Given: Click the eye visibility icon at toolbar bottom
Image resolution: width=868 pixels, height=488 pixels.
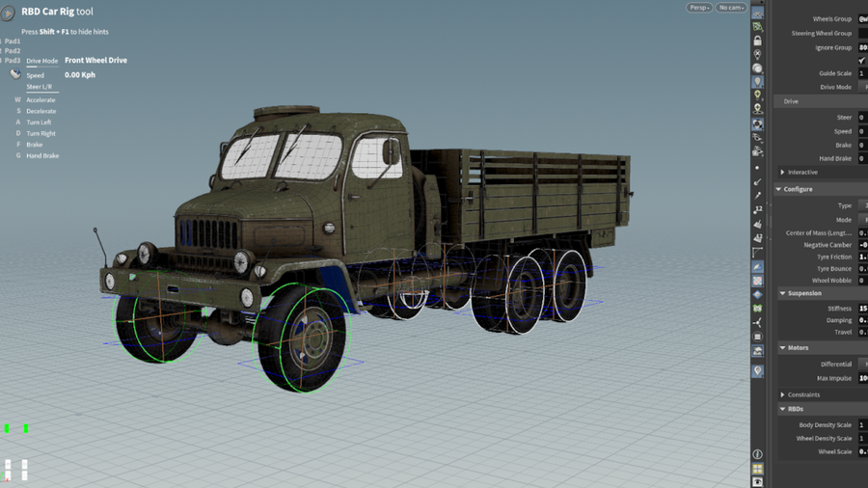Looking at the screenshot, I should point(757,482).
